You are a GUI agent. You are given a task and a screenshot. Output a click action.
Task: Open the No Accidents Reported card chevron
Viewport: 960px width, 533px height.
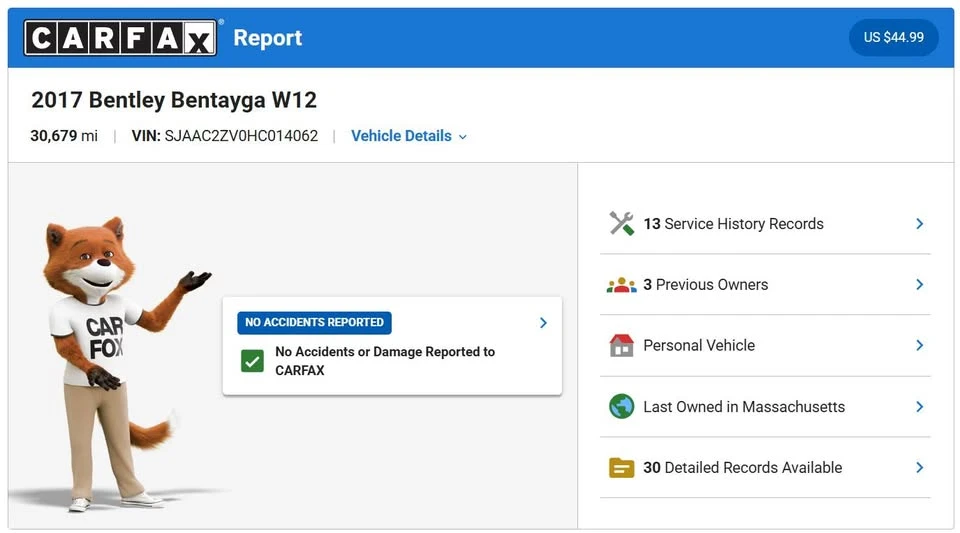point(543,322)
